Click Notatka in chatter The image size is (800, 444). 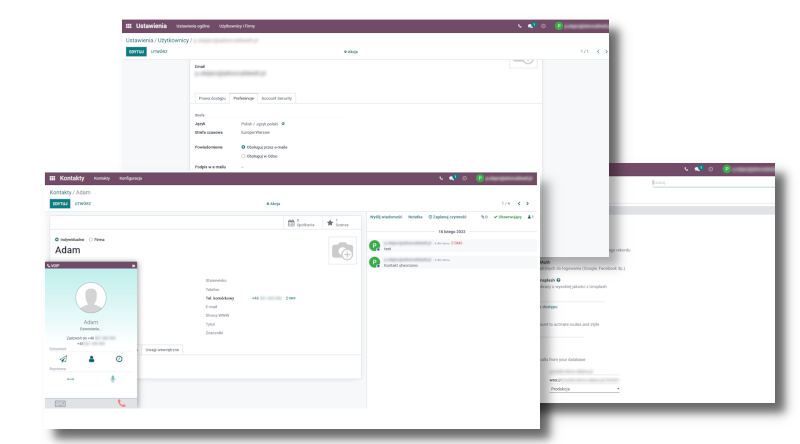tap(415, 217)
